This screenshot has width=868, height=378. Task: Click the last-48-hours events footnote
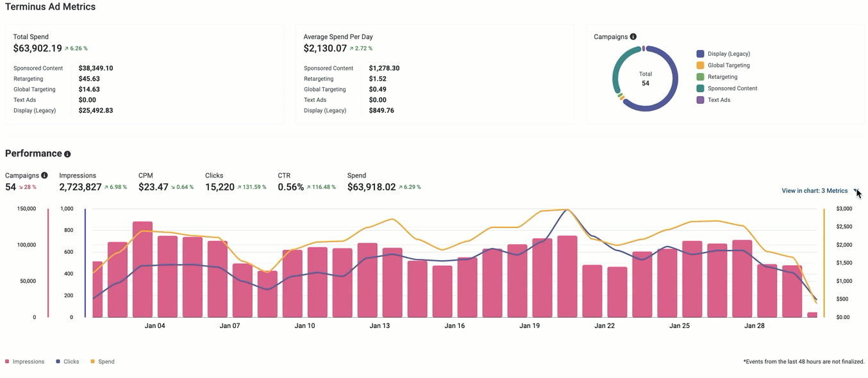(x=804, y=362)
